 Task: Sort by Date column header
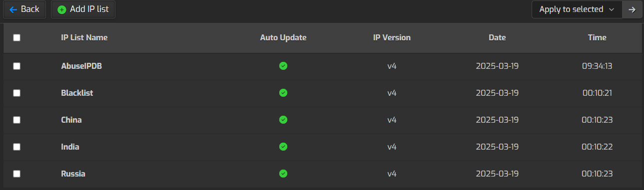(x=497, y=37)
